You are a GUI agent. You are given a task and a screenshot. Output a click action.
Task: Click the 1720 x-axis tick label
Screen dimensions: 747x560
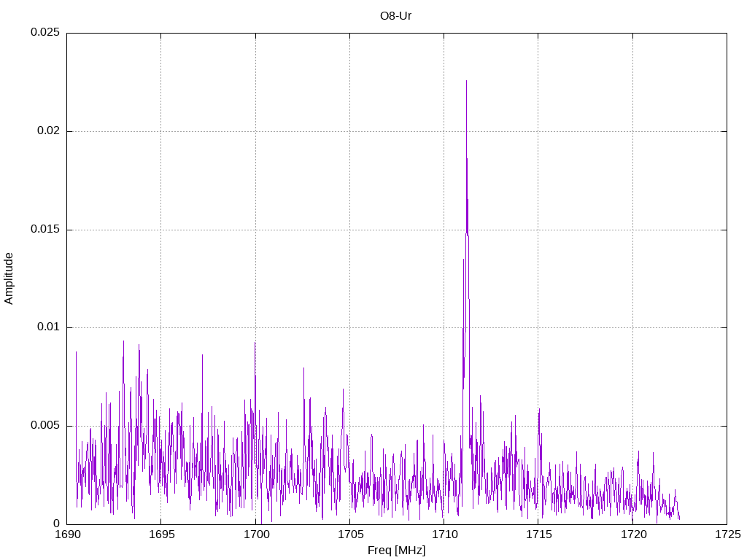coord(633,534)
